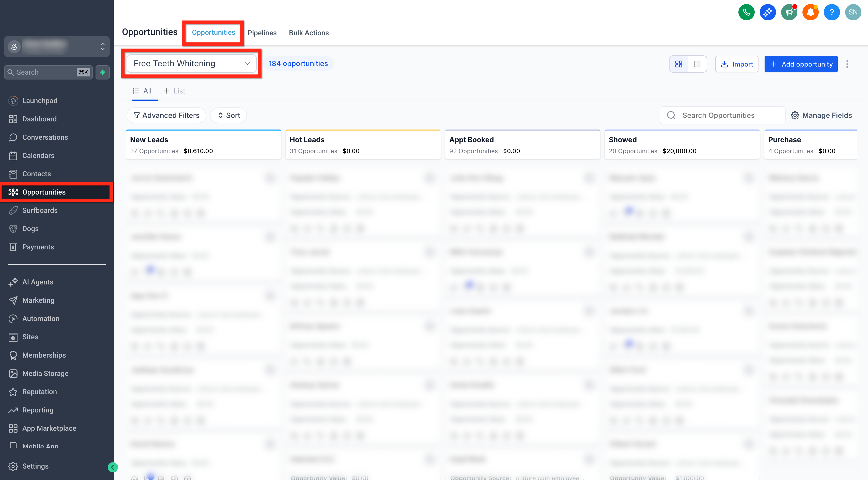Open the orange notifications bell
The height and width of the screenshot is (480, 868).
tap(810, 12)
